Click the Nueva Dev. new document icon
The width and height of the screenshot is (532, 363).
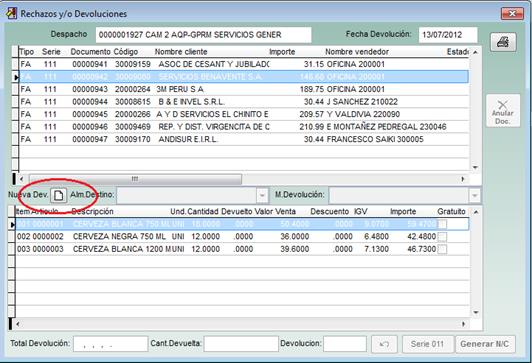tap(59, 195)
